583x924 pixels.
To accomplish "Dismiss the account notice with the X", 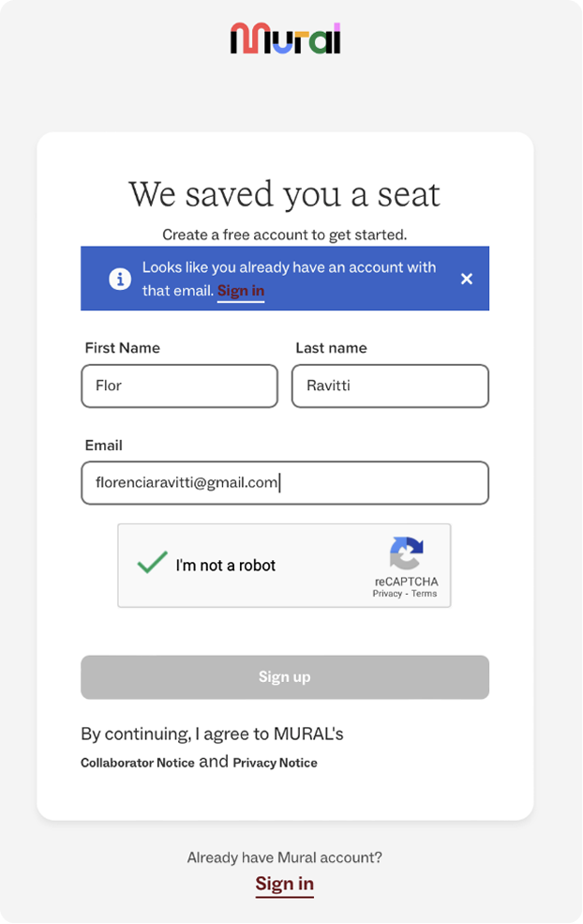I will point(467,278).
